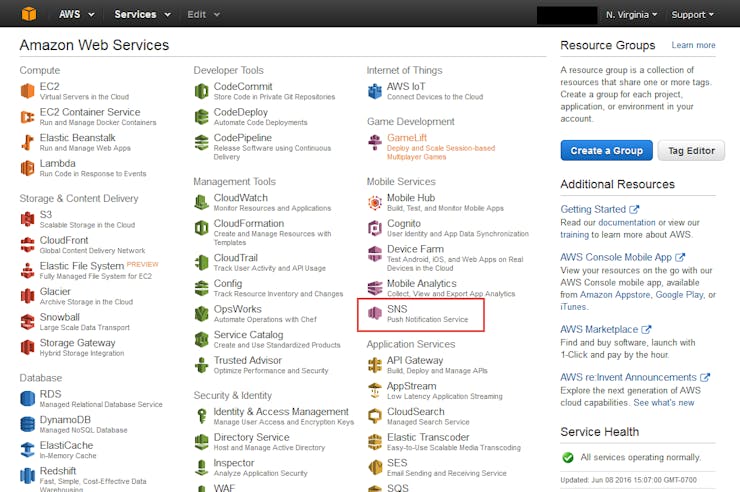
Task: Open the Support dropdown menu
Action: point(692,15)
